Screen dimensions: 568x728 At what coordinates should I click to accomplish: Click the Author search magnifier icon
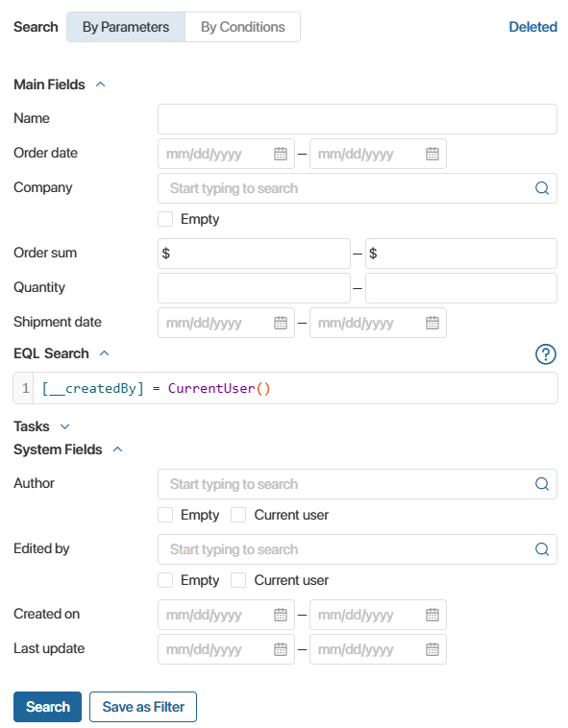[x=542, y=484]
